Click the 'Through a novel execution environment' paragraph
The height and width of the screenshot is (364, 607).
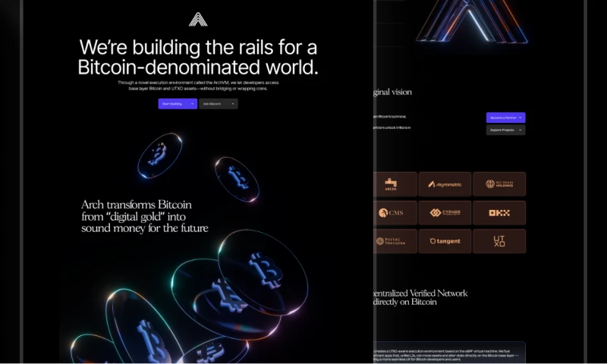(x=198, y=86)
